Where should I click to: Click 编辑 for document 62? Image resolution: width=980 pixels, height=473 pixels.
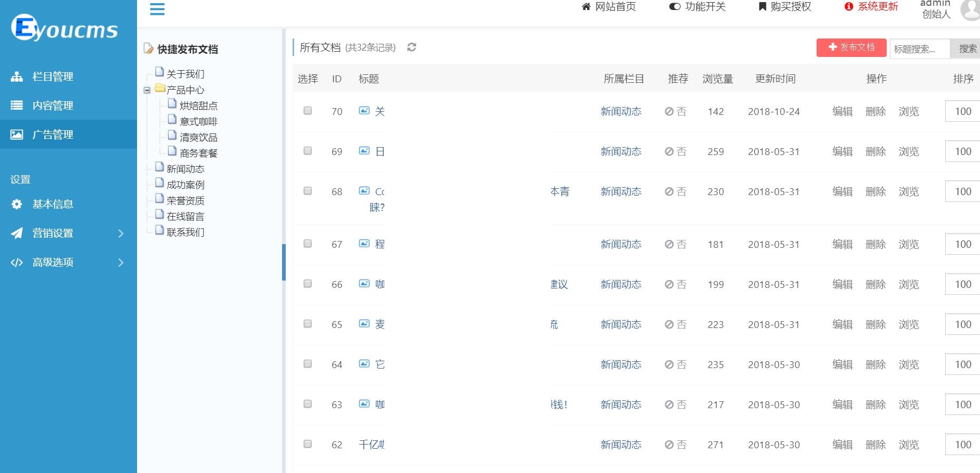point(842,445)
